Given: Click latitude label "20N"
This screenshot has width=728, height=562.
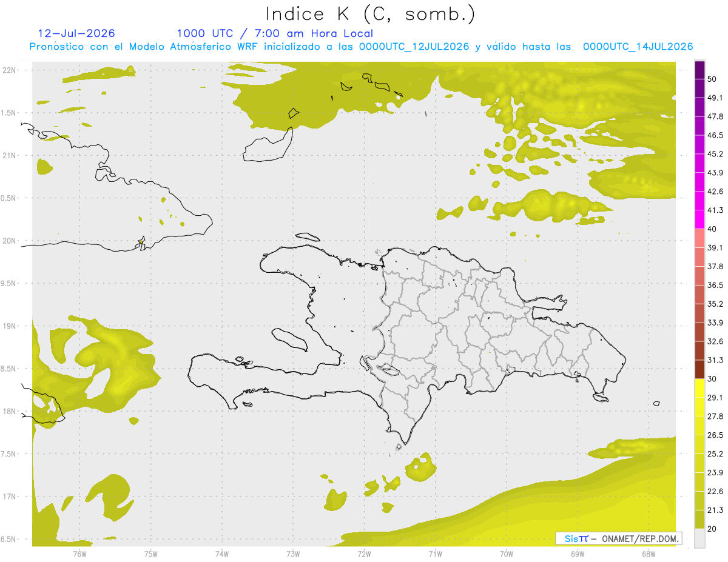Looking at the screenshot, I should (10, 241).
